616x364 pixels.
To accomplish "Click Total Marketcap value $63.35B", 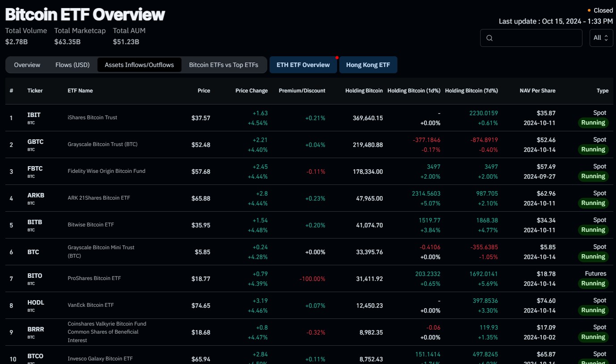I will [68, 42].
